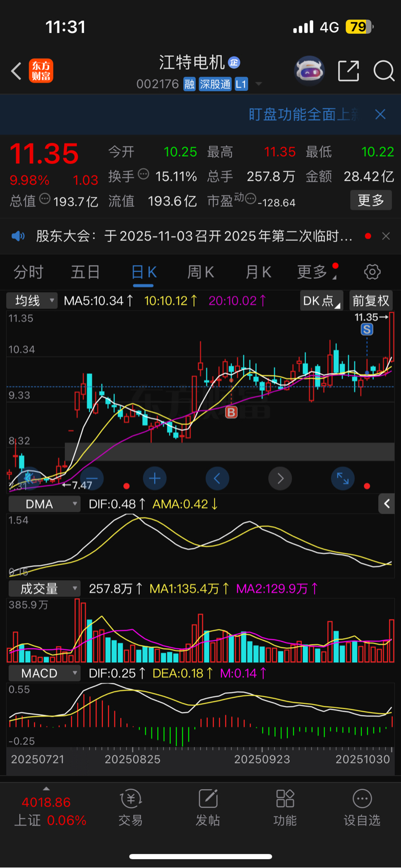
Task: Tap the 11.35 last price text
Action: point(44,154)
